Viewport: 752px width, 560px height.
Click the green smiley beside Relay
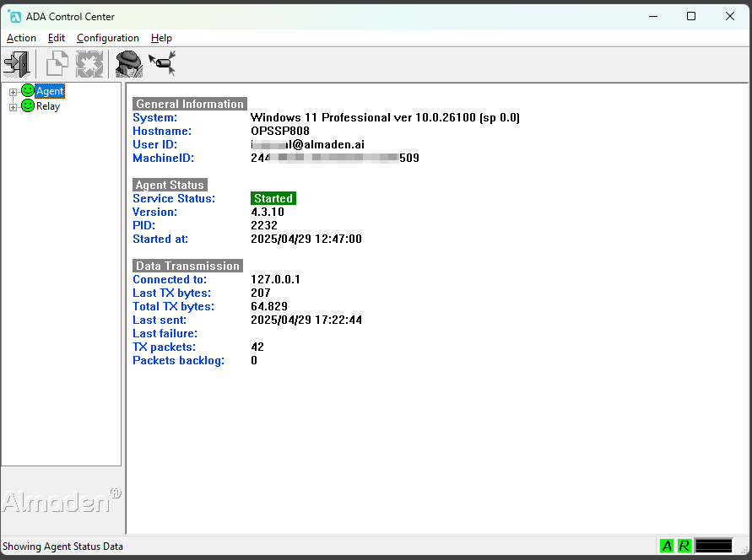click(28, 105)
